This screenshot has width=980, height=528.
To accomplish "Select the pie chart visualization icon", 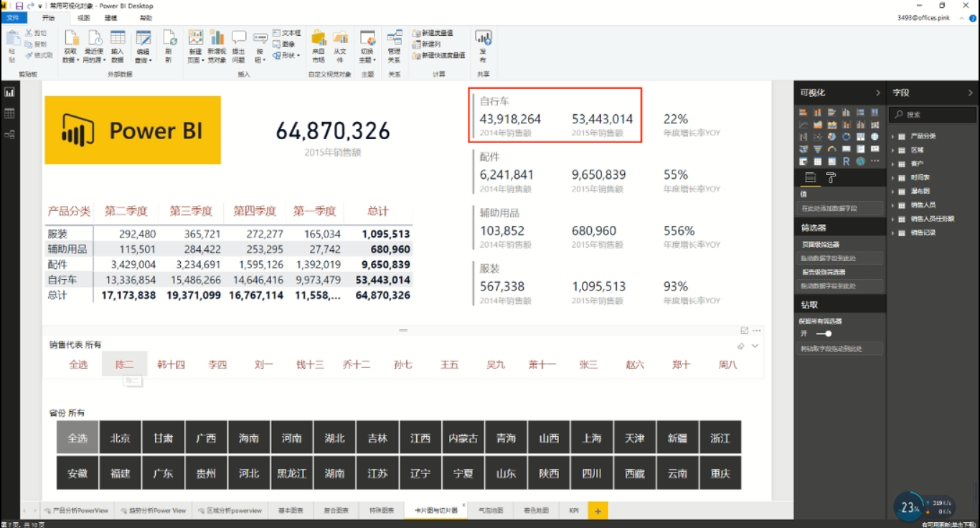I will (x=832, y=136).
